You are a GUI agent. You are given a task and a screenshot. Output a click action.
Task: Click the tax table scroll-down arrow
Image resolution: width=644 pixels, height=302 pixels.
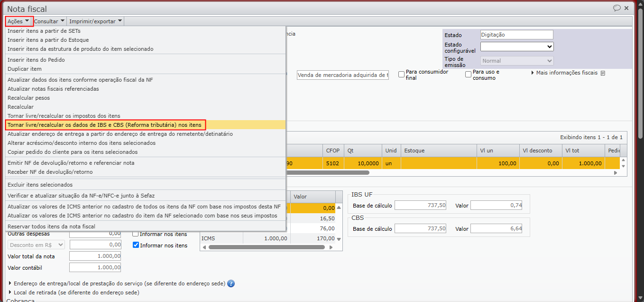[339, 239]
